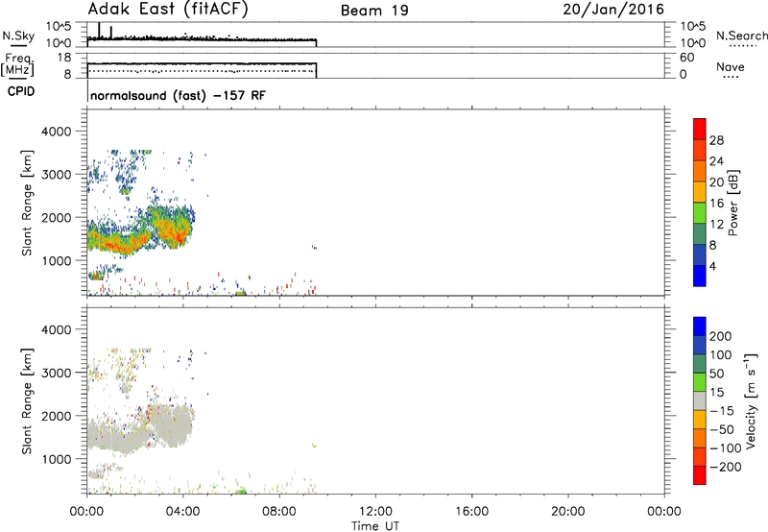Click the 'N.Sky' legend label
Image resolution: width=768 pixels, height=532 pixels.
[18, 36]
